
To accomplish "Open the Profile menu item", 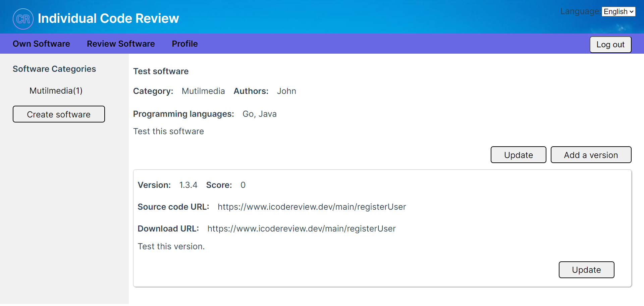I will [x=184, y=44].
